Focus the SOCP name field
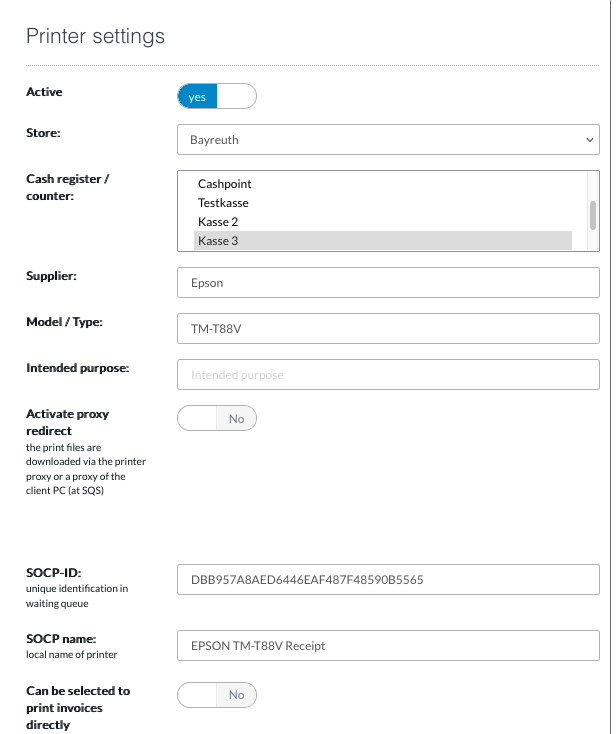The height and width of the screenshot is (734, 616). click(388, 646)
